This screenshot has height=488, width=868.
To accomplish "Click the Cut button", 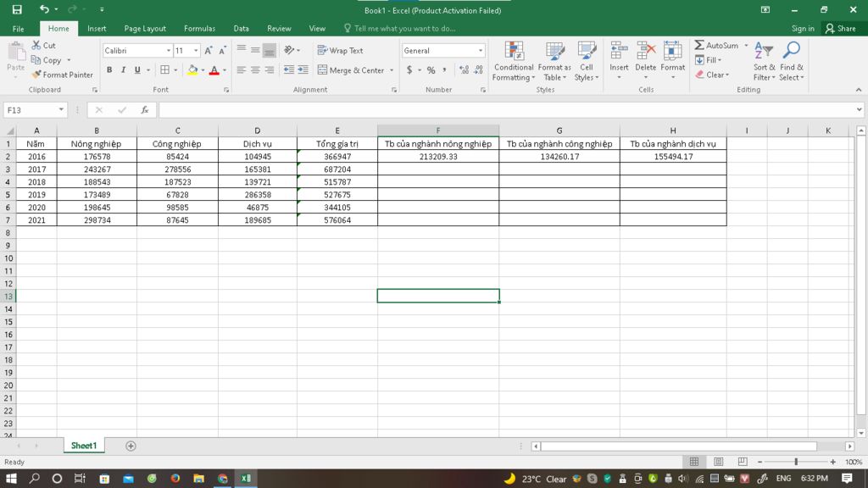I will click(44, 46).
